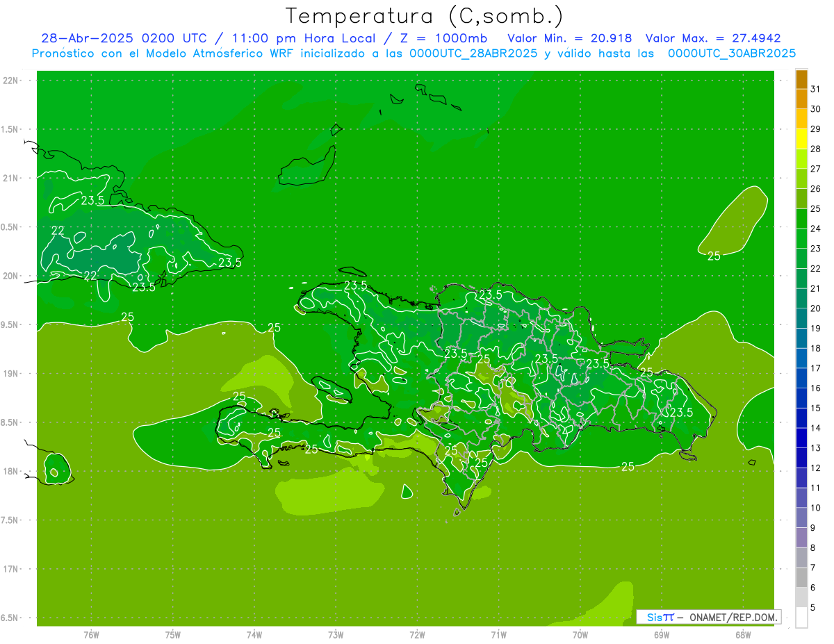Image resolution: width=834 pixels, height=644 pixels.
Task: Click the latitude axis label '21N'
Action: (x=11, y=178)
